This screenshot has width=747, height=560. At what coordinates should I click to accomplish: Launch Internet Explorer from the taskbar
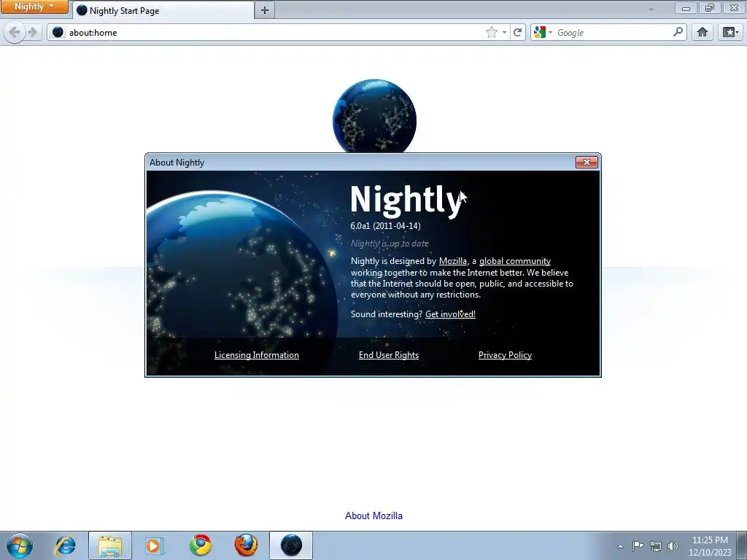[x=65, y=545]
